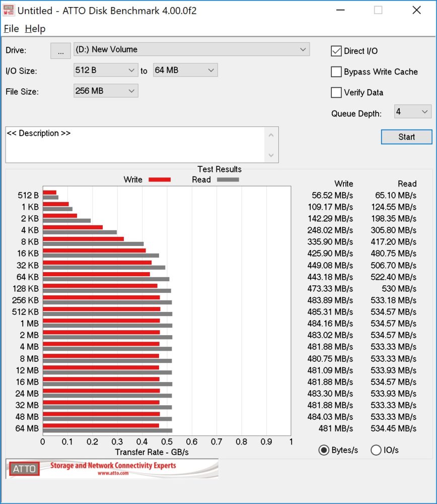Click the ATTO app icon in title bar

9,10
